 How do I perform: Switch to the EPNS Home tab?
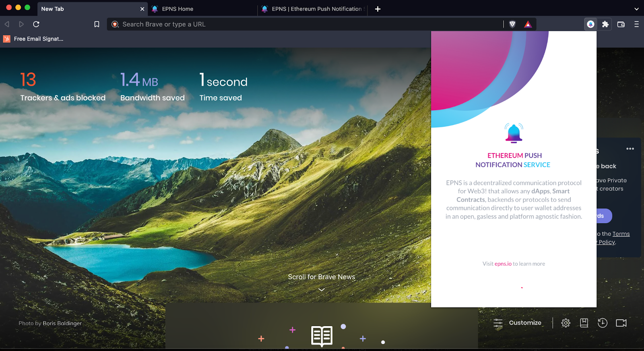pos(202,9)
